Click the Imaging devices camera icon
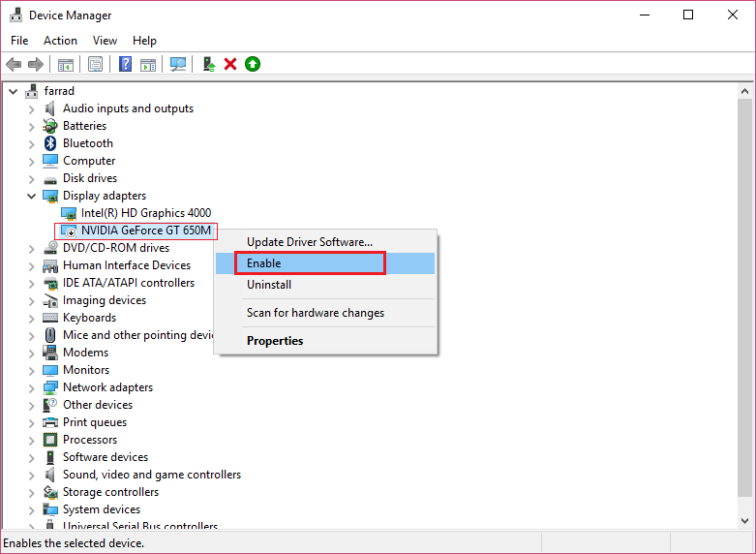756x554 pixels. 50,300
